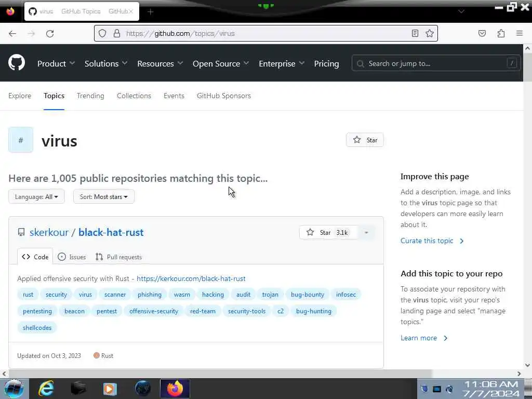The height and width of the screenshot is (399, 532).
Task: Click the GitHub Octocat logo
Action: pos(17,63)
